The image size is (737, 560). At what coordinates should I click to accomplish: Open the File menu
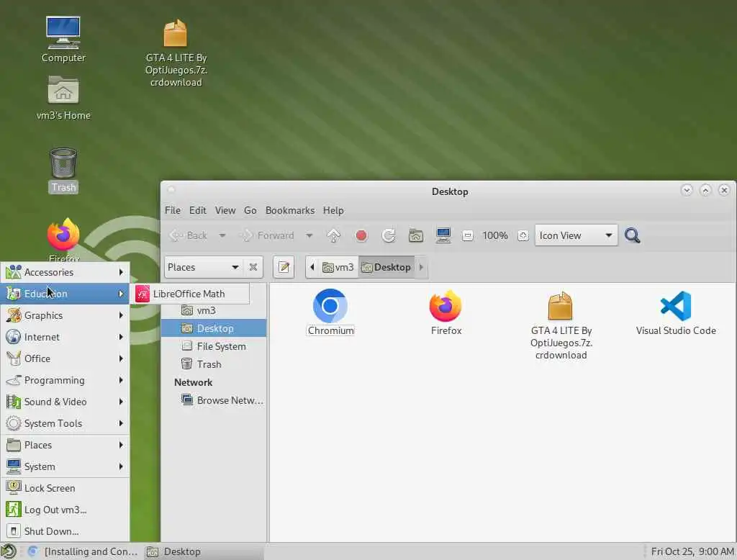[x=173, y=210]
